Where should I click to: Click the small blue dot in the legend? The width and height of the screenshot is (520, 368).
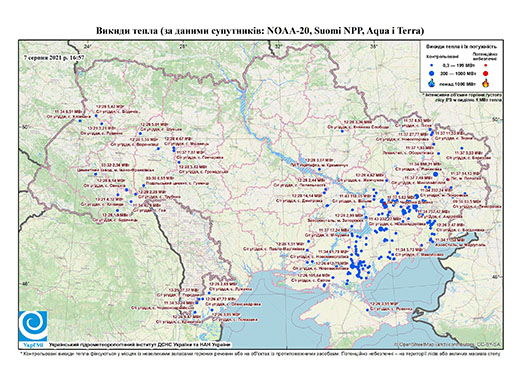pos(432,65)
